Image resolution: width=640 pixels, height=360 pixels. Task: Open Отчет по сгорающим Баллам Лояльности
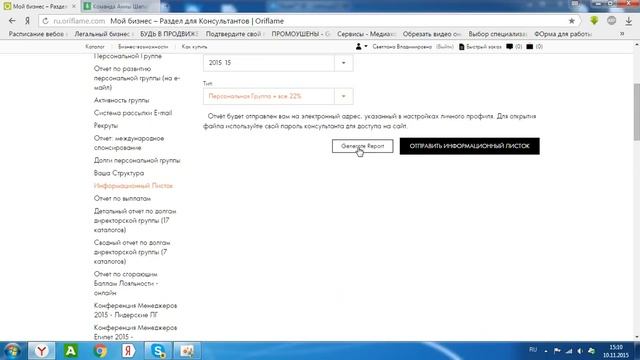pyautogui.click(x=126, y=283)
